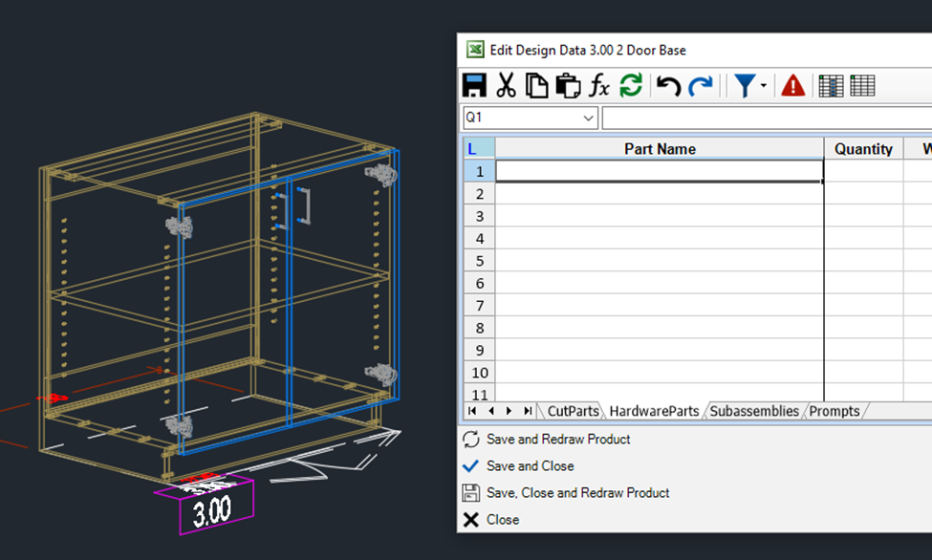932x560 pixels.
Task: Click the Save floppy disk toolbar icon
Action: (x=474, y=86)
